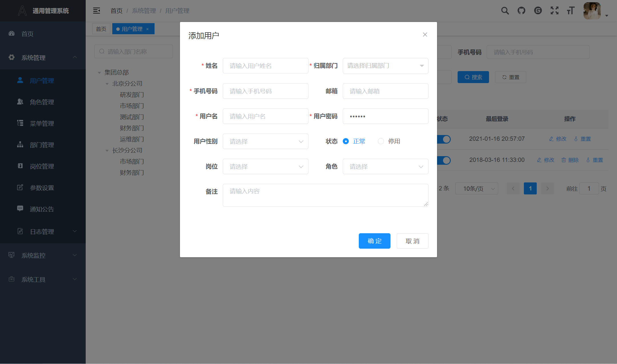Focus the dialog 手机号码 input field
This screenshot has width=617, height=364.
[265, 91]
